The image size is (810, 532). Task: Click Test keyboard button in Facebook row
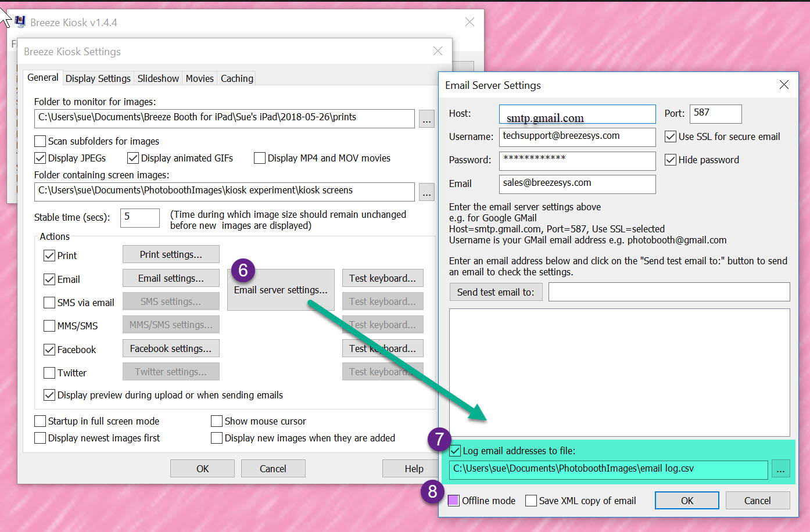(x=382, y=348)
